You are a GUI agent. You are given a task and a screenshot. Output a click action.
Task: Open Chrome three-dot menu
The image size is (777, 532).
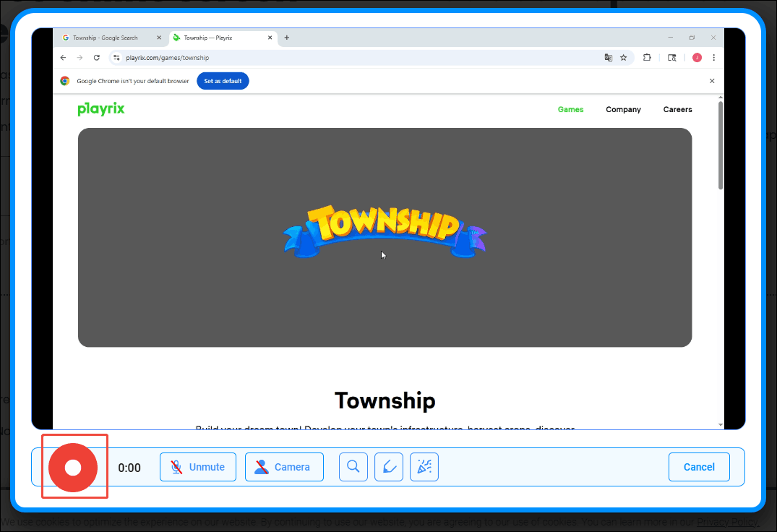[x=713, y=57]
